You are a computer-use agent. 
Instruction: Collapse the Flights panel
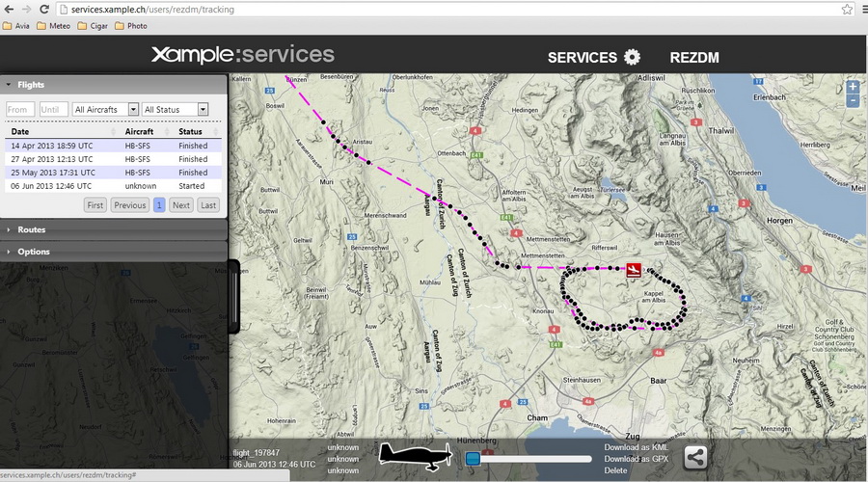coord(31,85)
